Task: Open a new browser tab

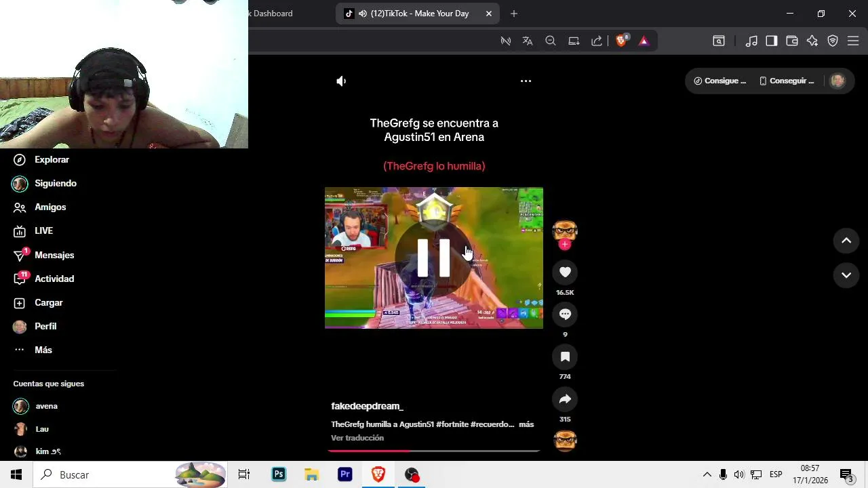Action: pyautogui.click(x=513, y=14)
